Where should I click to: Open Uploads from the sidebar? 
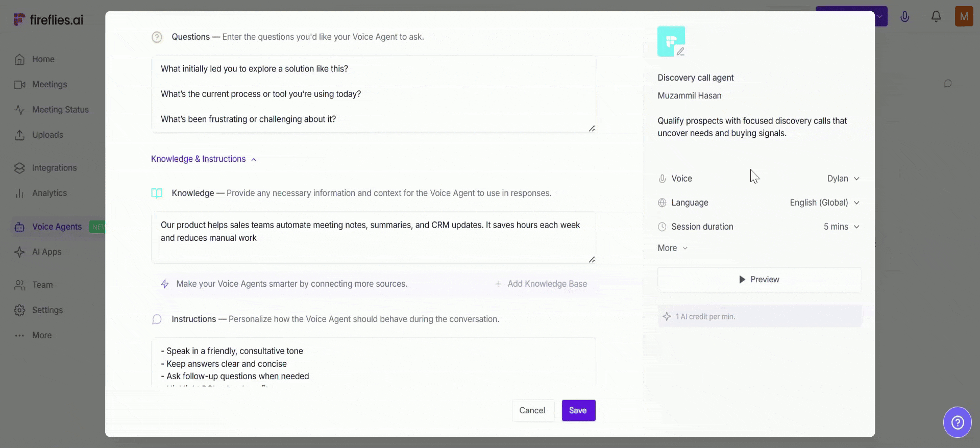tap(19, 135)
